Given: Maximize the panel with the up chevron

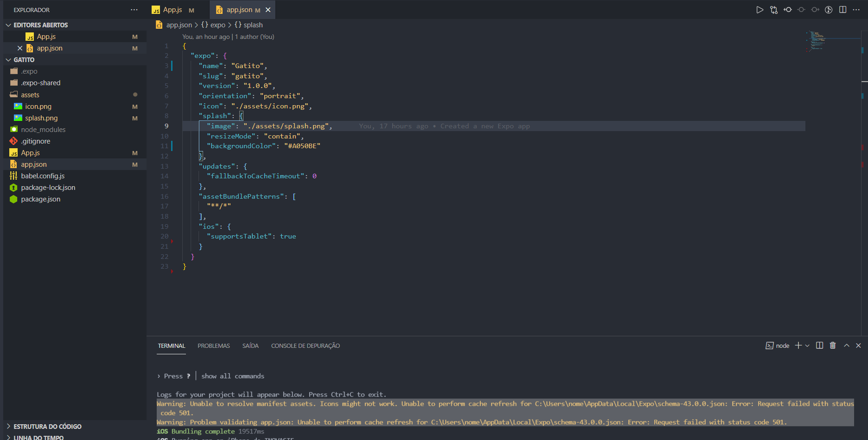Looking at the screenshot, I should pyautogui.click(x=847, y=346).
